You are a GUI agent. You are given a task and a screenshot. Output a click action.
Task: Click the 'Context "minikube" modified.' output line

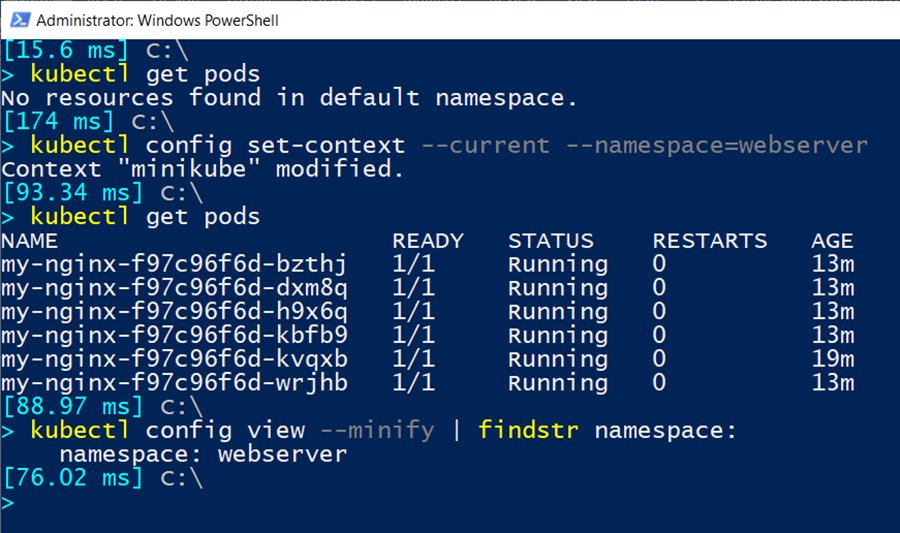pyautogui.click(x=202, y=170)
